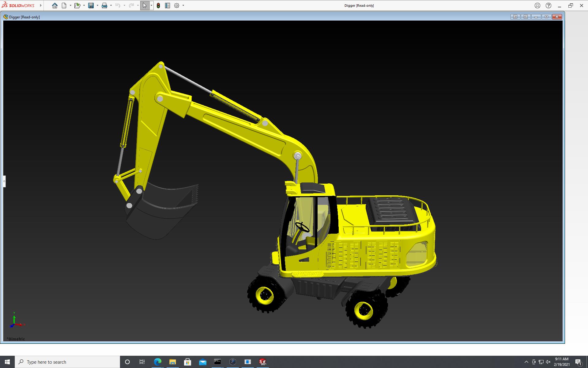Image resolution: width=588 pixels, height=368 pixels.
Task: Click the tile-left document window button
Action: pos(515,17)
